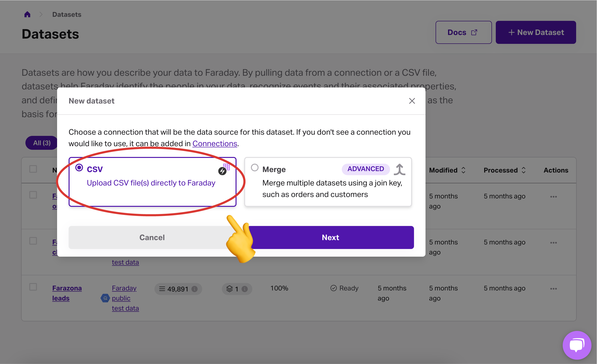Click Datasets breadcrumb item
Viewport: 597px width, 364px height.
coord(67,15)
